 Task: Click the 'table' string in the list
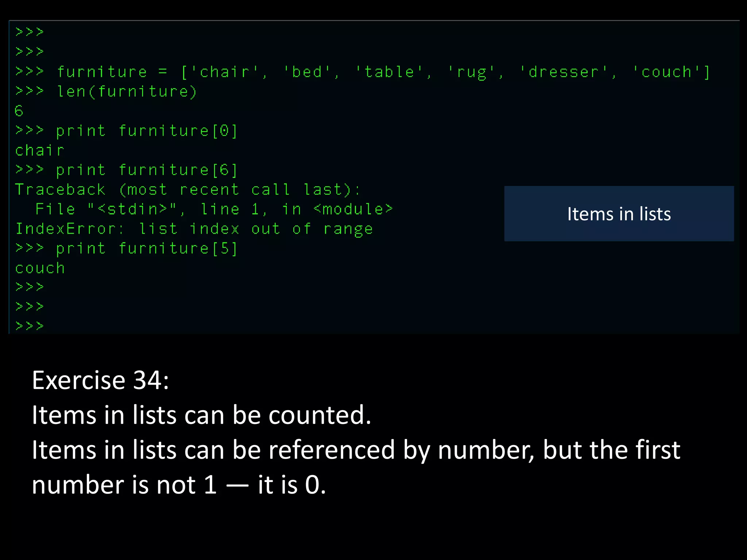click(390, 72)
